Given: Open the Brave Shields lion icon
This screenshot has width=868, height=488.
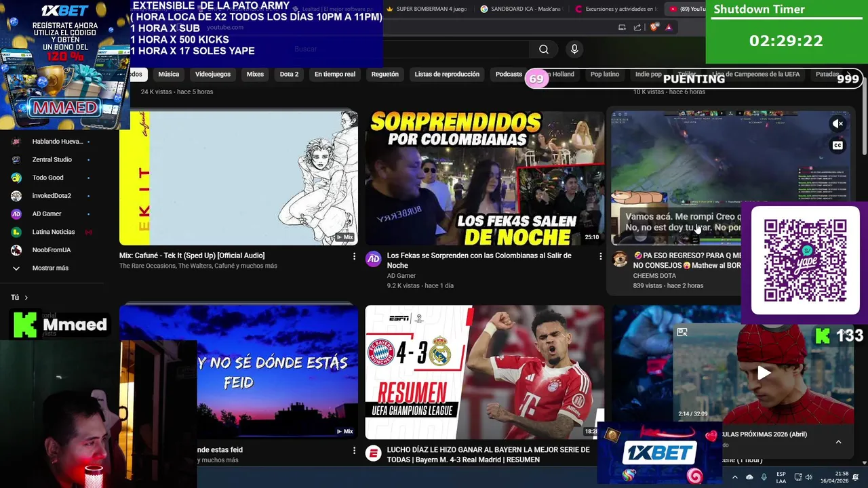Looking at the screenshot, I should [654, 27].
